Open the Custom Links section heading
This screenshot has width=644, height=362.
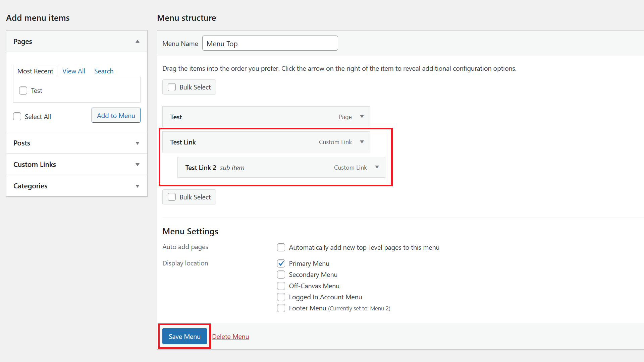pos(35,165)
